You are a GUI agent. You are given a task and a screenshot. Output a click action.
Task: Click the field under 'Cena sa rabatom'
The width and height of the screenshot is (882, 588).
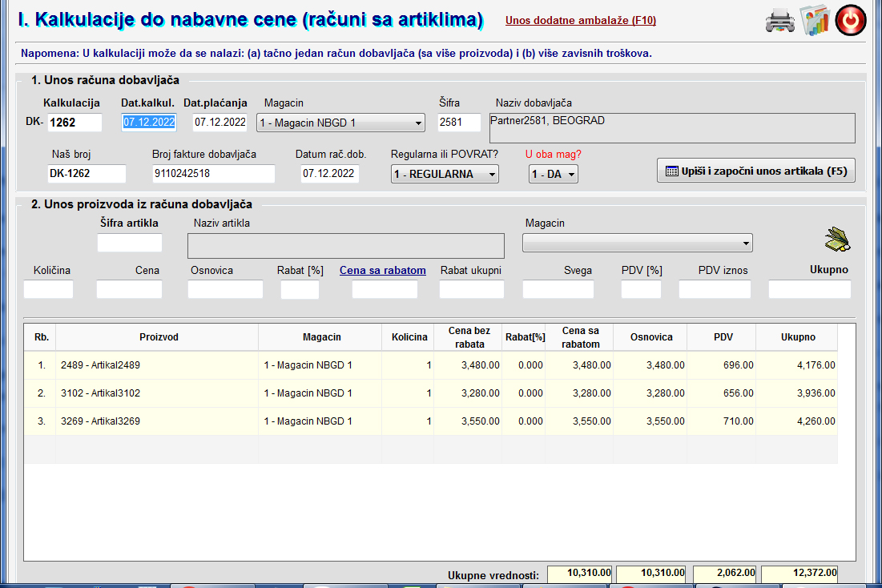[x=385, y=289]
